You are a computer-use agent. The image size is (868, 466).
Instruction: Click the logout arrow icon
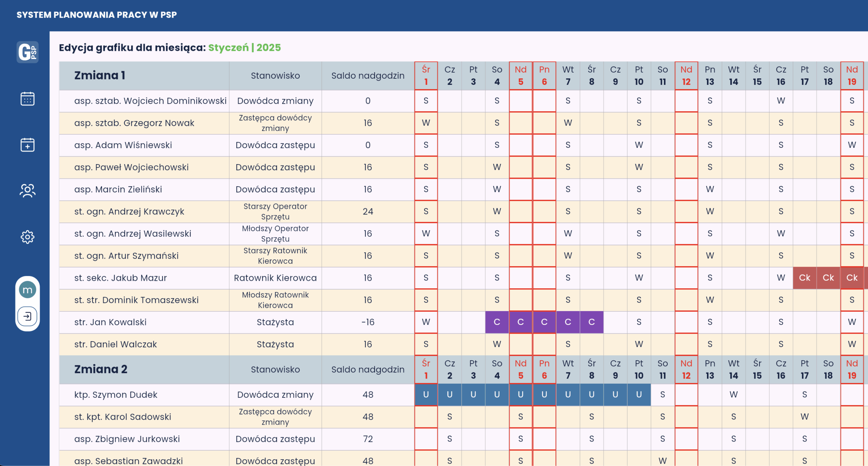tap(27, 316)
